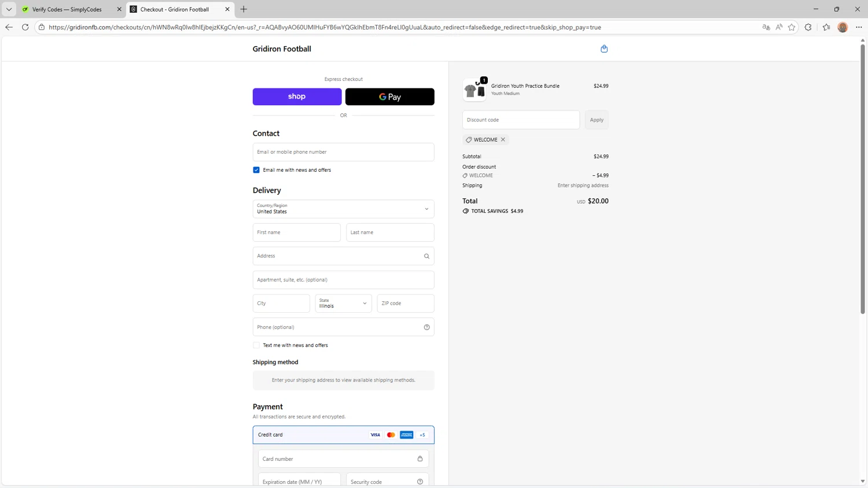This screenshot has width=868, height=488.
Task: View site information lock icon
Action: click(x=42, y=27)
